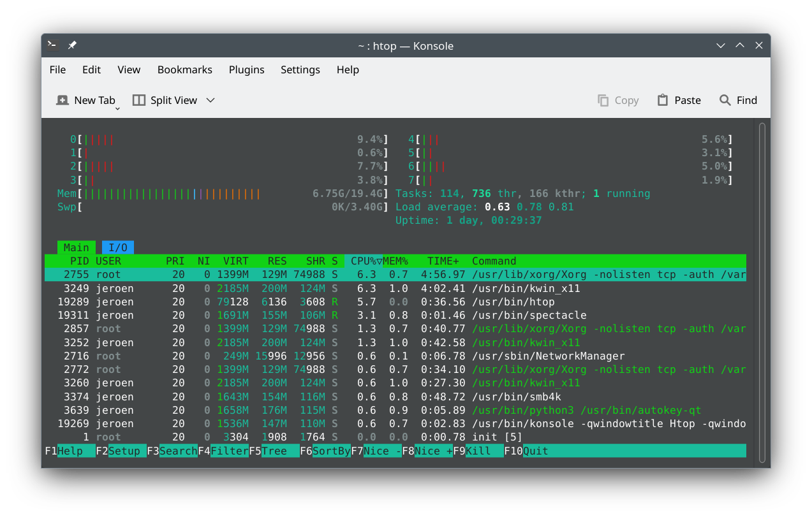Screen dimensions: 812x517
Task: Open the Help menu
Action: [348, 69]
